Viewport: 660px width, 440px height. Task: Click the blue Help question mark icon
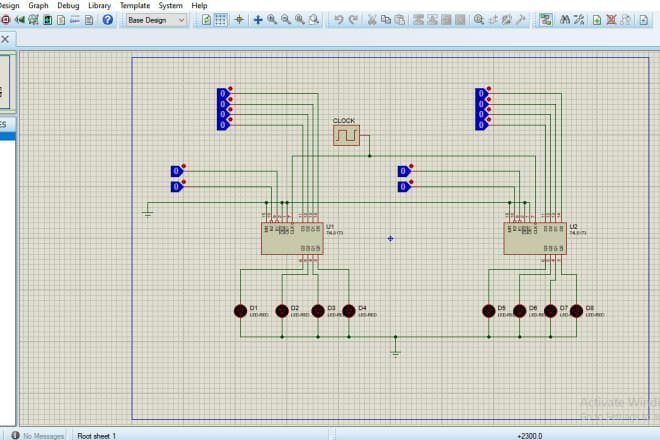108,20
